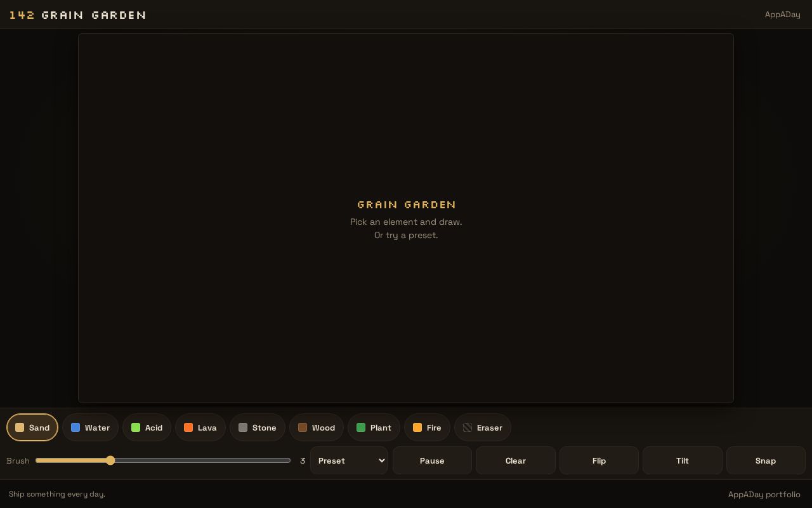Click the "Brush" label
The height and width of the screenshot is (508, 812).
(x=18, y=460)
